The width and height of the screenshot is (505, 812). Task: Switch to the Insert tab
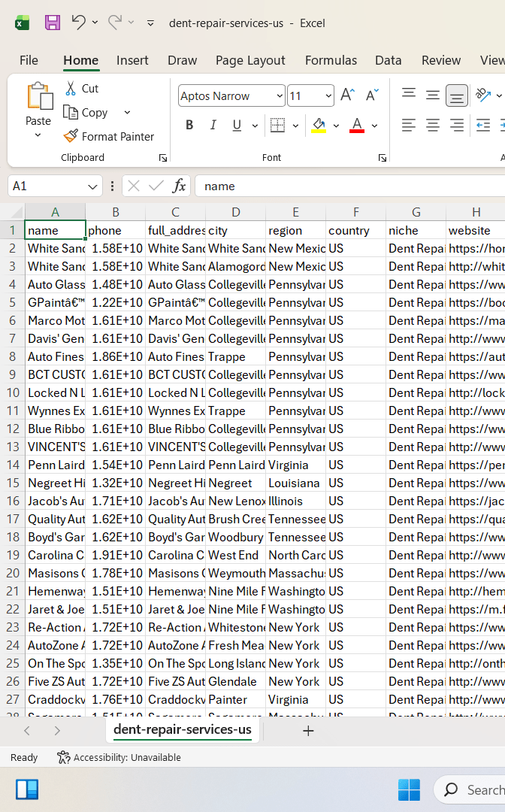[x=132, y=60]
